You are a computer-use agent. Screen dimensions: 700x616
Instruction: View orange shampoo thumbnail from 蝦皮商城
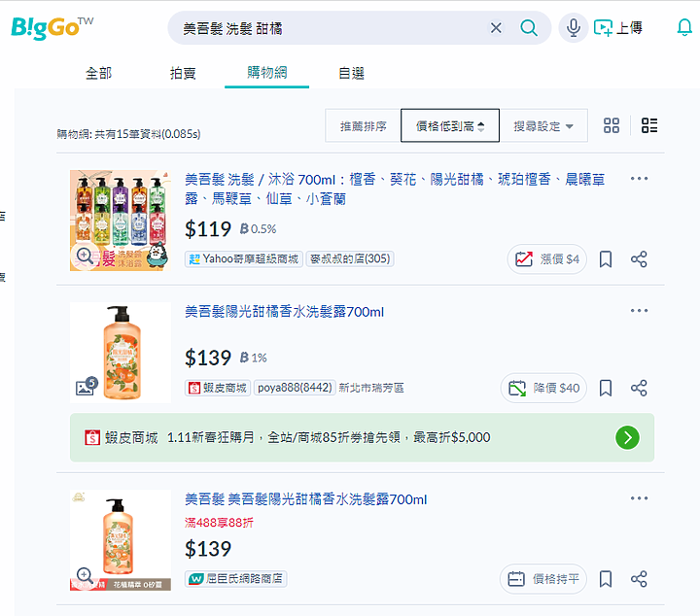point(121,353)
